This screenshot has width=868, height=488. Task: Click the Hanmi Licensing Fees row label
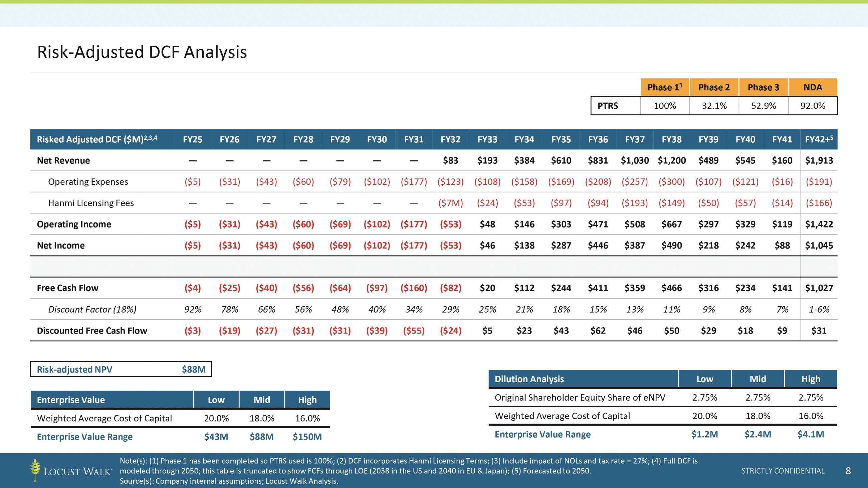coord(91,203)
